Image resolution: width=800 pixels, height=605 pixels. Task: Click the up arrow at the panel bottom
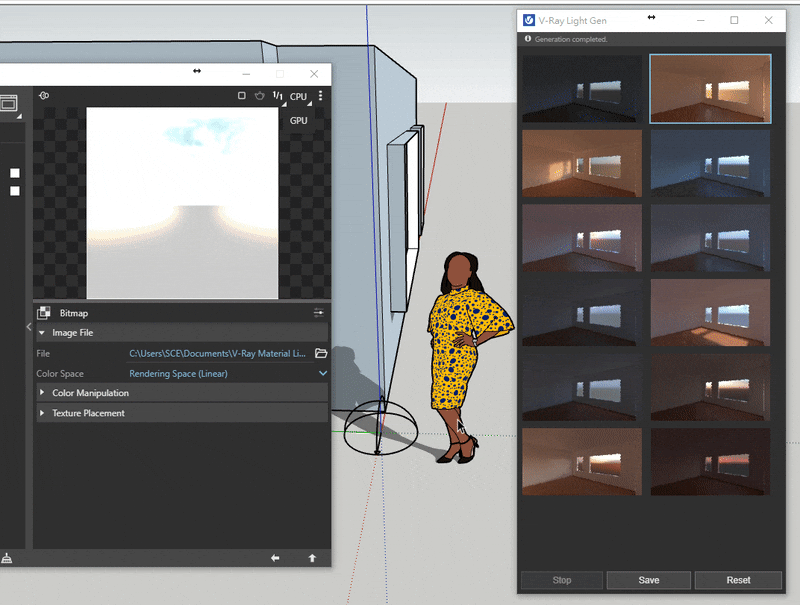(x=311, y=558)
